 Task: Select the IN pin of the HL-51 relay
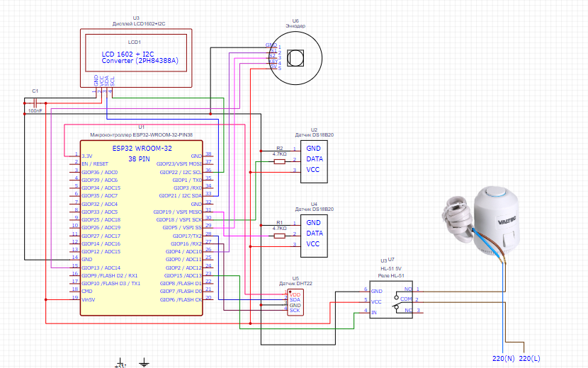374,313
